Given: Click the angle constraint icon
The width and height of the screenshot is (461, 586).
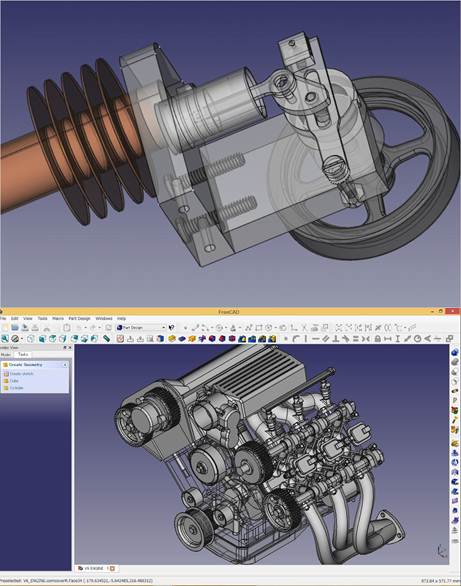Looking at the screenshot, I should tap(427, 339).
